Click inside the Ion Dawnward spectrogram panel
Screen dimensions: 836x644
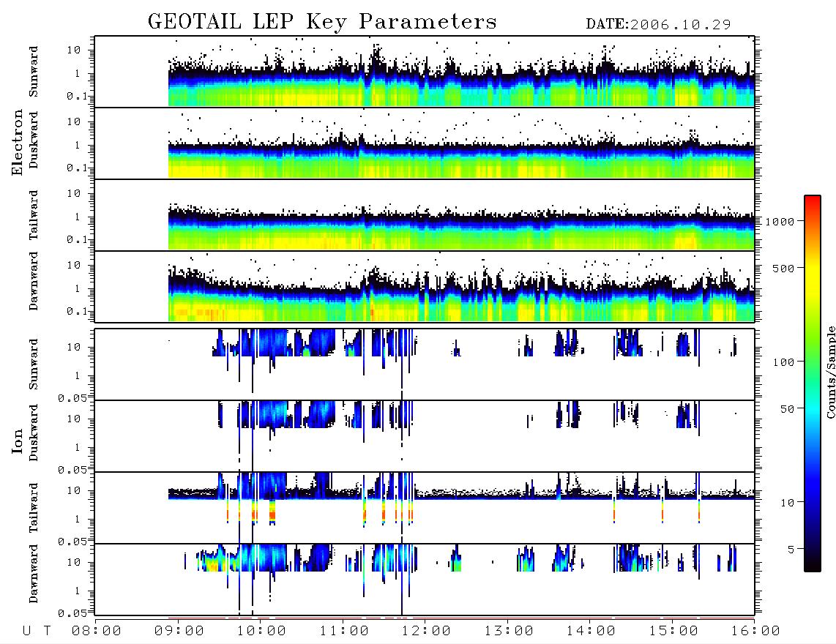coord(425,580)
